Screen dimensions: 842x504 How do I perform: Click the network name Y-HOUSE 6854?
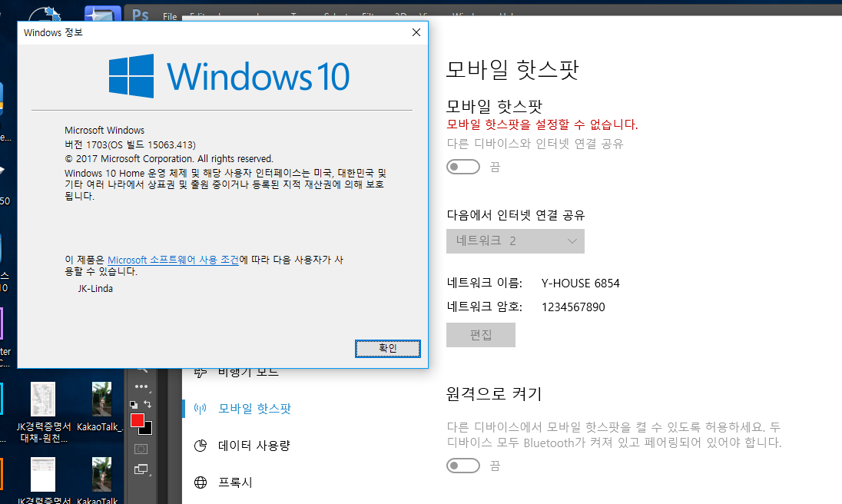tap(580, 283)
